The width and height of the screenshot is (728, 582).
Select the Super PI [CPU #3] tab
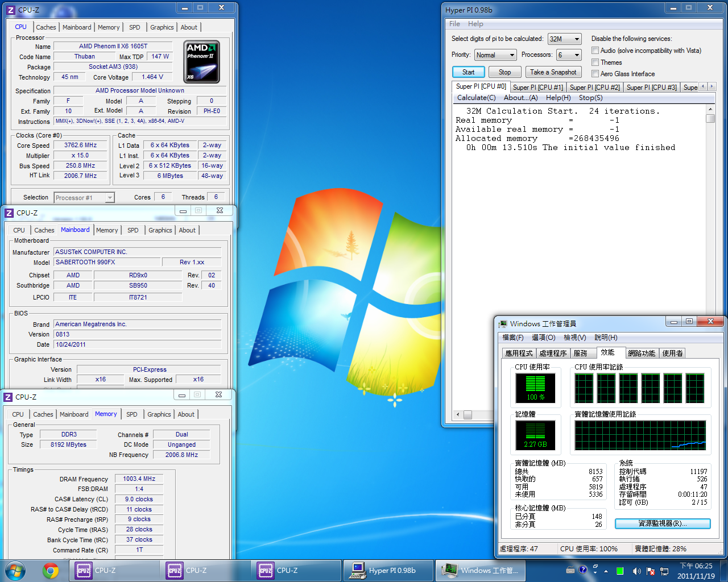click(651, 88)
